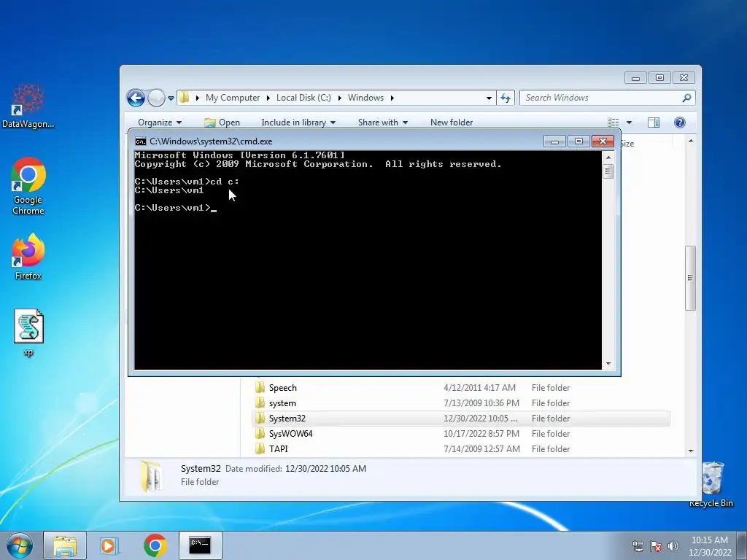747x560 pixels.
Task: Open the Include in library dropdown
Action: tap(298, 122)
